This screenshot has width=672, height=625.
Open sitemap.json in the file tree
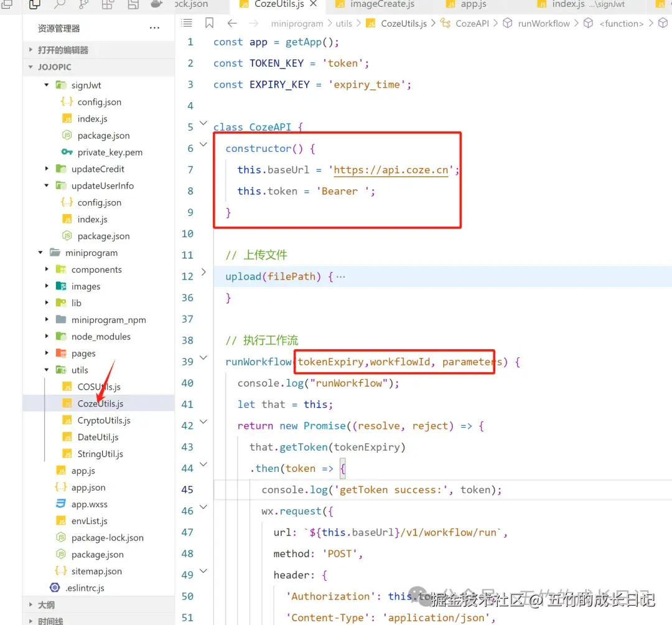click(96, 571)
